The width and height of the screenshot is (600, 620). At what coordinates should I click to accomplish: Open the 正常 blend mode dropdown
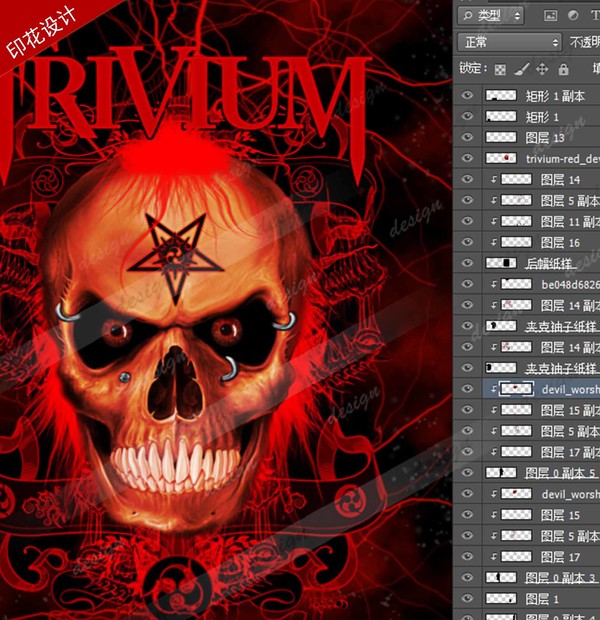[x=509, y=42]
